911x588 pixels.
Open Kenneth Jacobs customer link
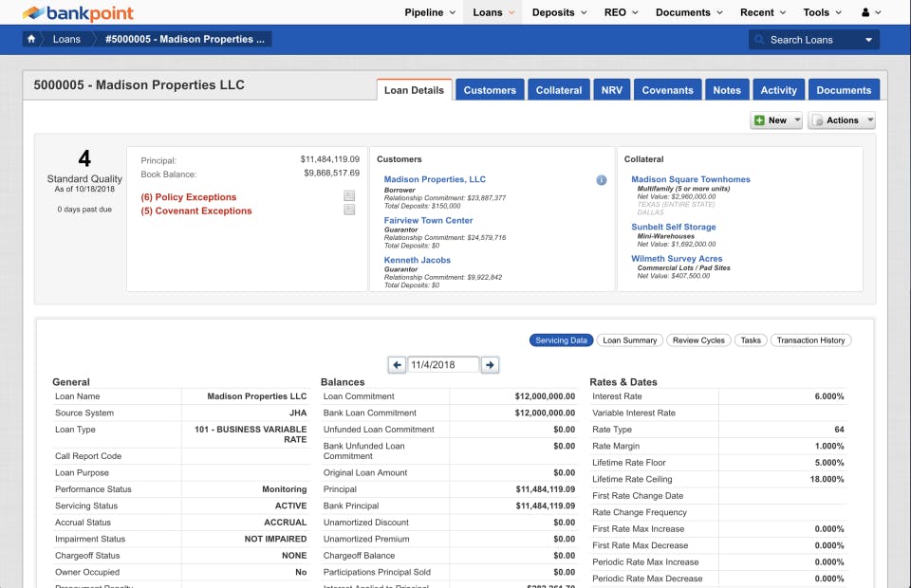(418, 260)
